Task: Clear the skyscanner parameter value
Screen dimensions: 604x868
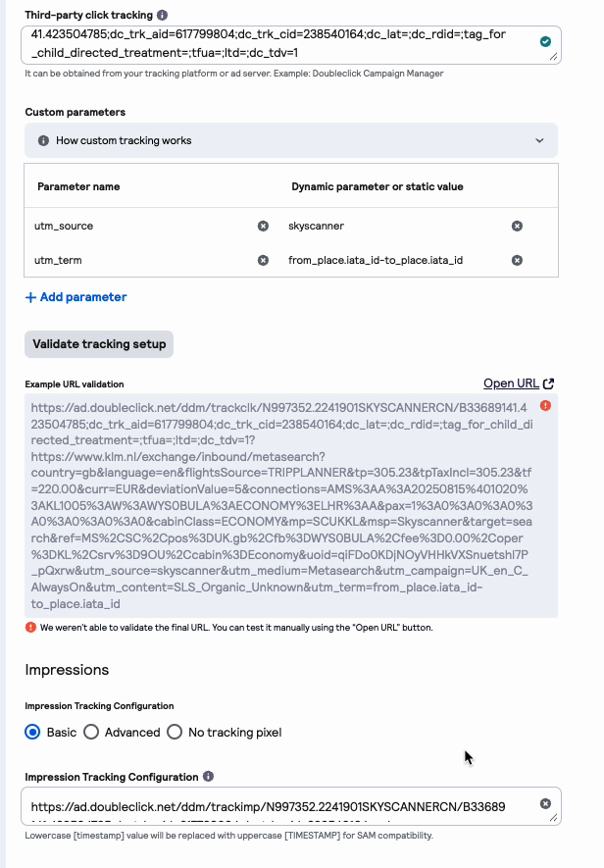Action: 517,226
